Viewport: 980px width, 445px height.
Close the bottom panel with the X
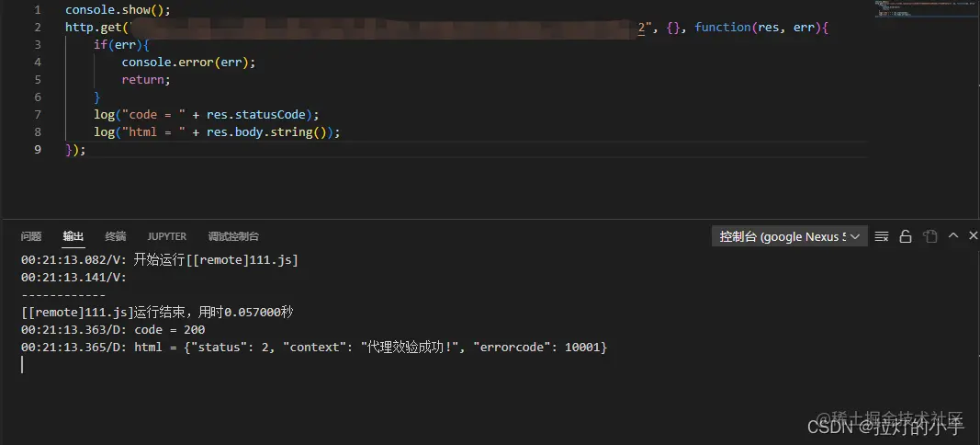click(x=973, y=235)
